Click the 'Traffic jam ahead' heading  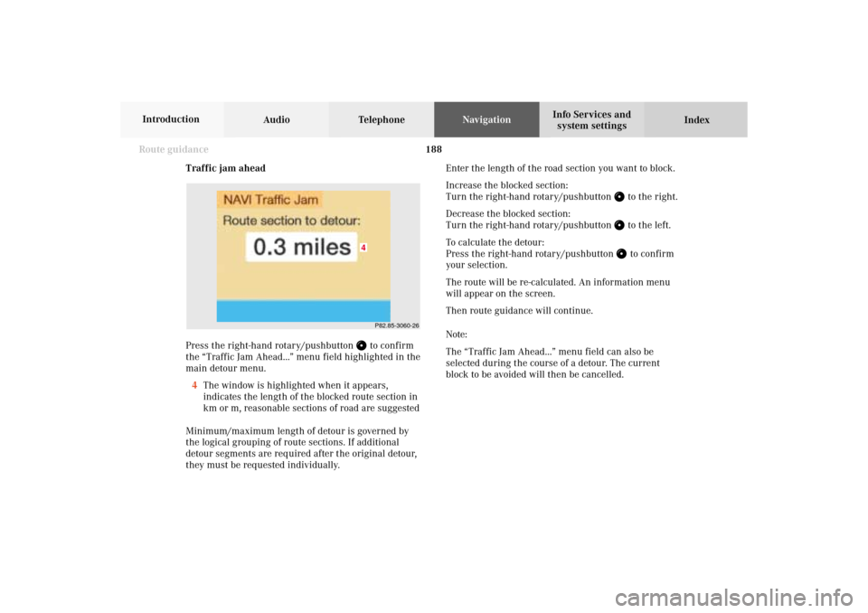tap(225, 168)
